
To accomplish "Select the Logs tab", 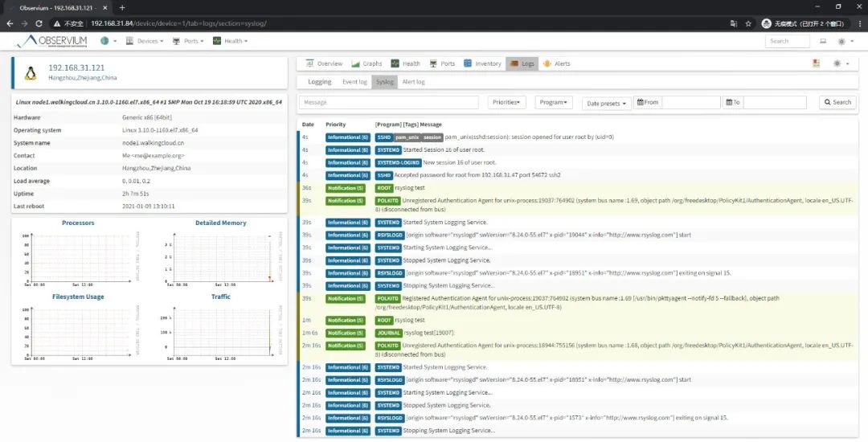I will 522,63.
